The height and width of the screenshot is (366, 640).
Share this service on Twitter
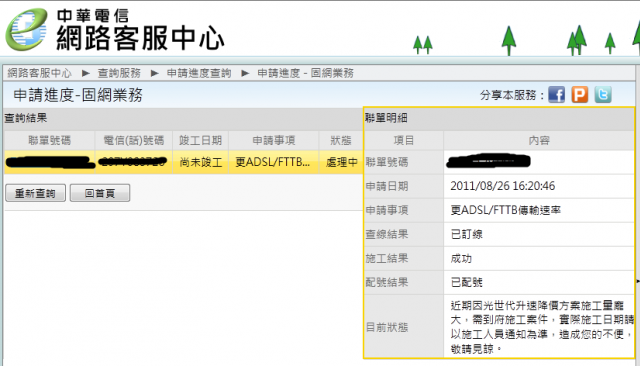603,95
